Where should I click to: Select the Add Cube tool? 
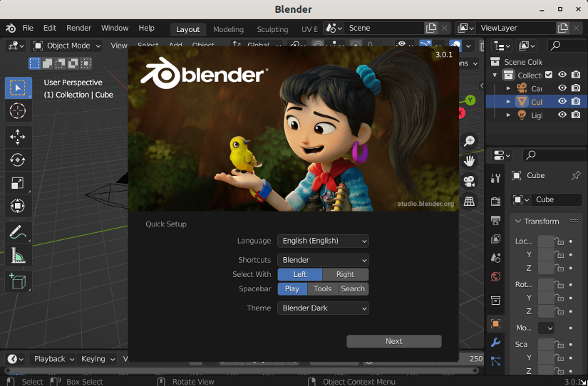[18, 281]
